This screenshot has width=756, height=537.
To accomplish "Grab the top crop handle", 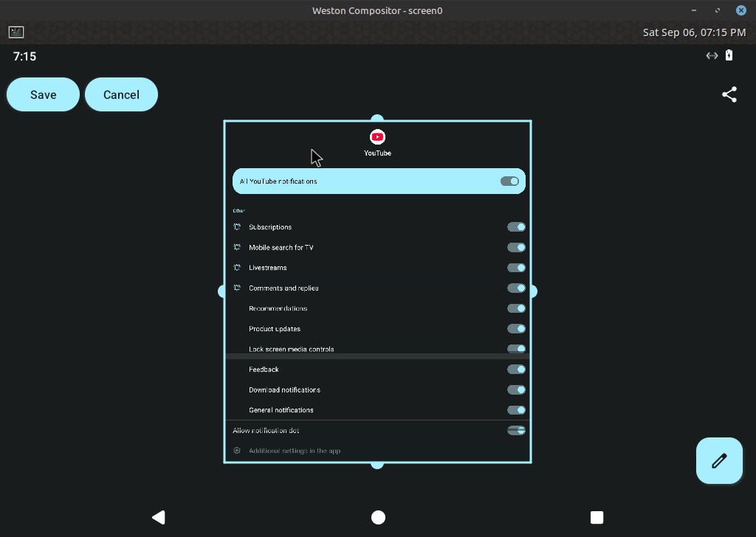I will pyautogui.click(x=377, y=119).
